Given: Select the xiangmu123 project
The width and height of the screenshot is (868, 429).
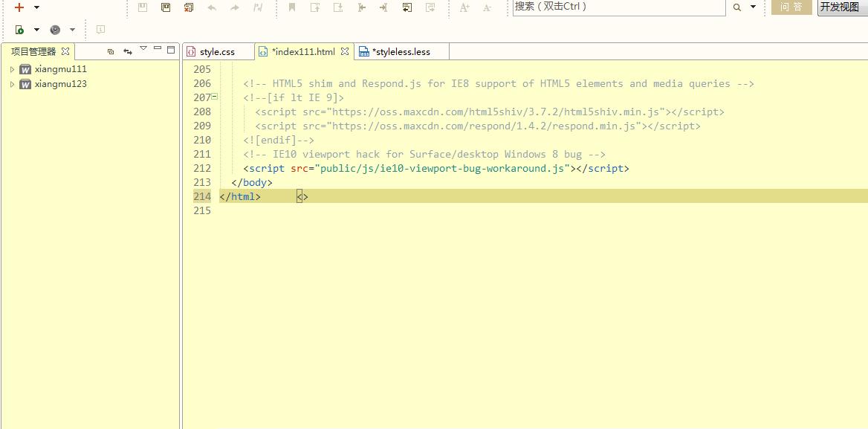Looking at the screenshot, I should point(61,84).
